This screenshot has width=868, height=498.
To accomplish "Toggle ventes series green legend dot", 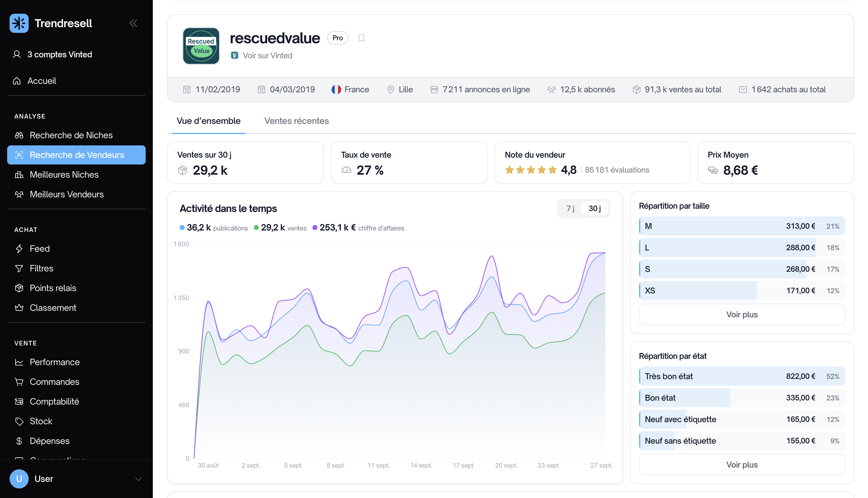I will pos(256,228).
